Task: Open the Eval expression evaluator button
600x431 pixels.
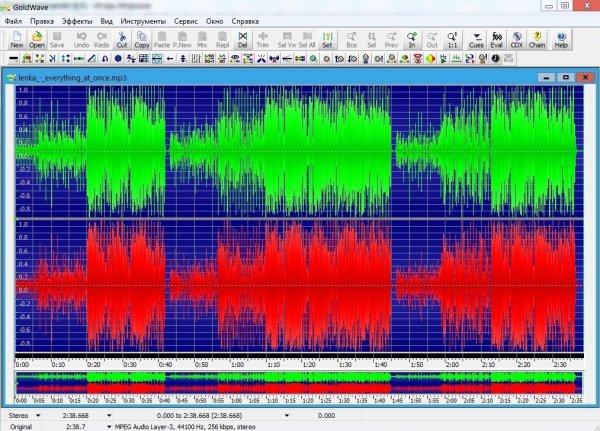Action: pos(497,39)
